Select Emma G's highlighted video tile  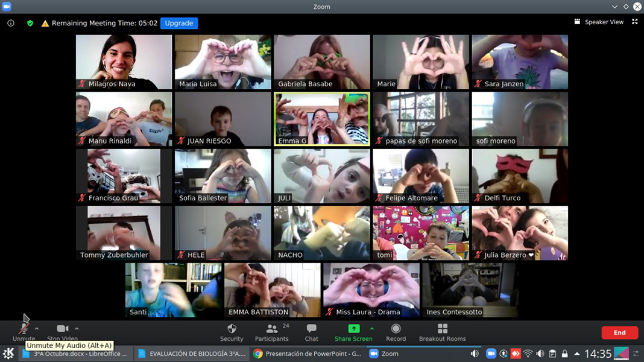(322, 119)
